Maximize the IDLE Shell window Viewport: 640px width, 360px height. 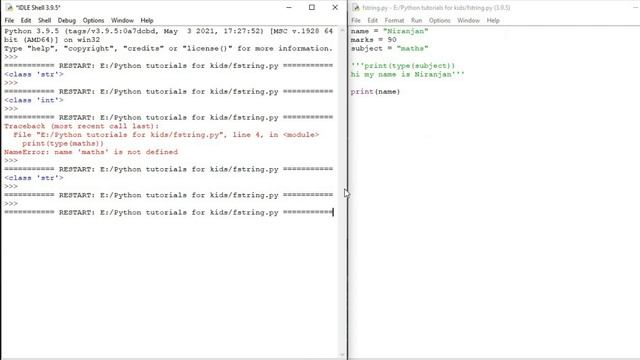coord(312,7)
